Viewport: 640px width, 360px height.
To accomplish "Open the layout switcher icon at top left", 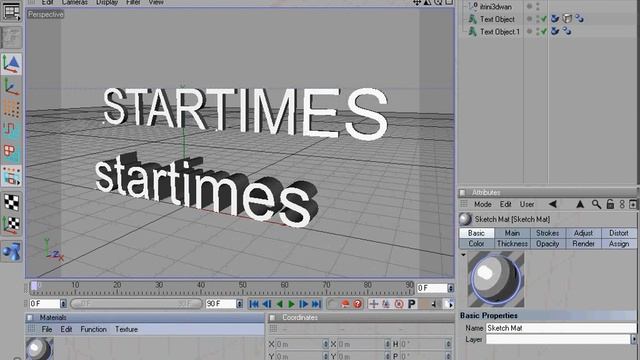I will [11, 12].
